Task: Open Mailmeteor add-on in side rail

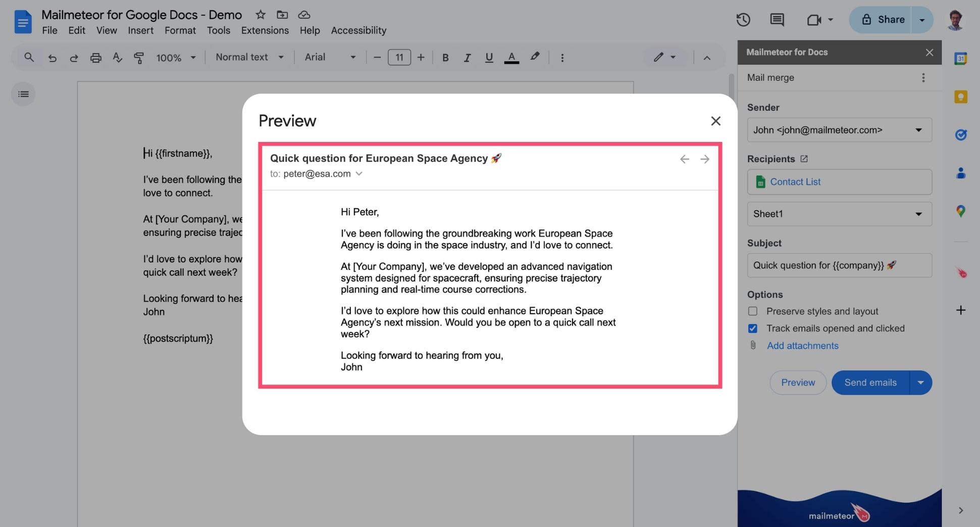Action: pyautogui.click(x=961, y=273)
